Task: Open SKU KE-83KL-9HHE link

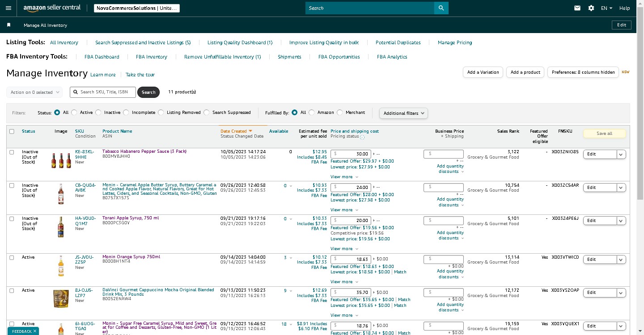Action: coord(85,154)
